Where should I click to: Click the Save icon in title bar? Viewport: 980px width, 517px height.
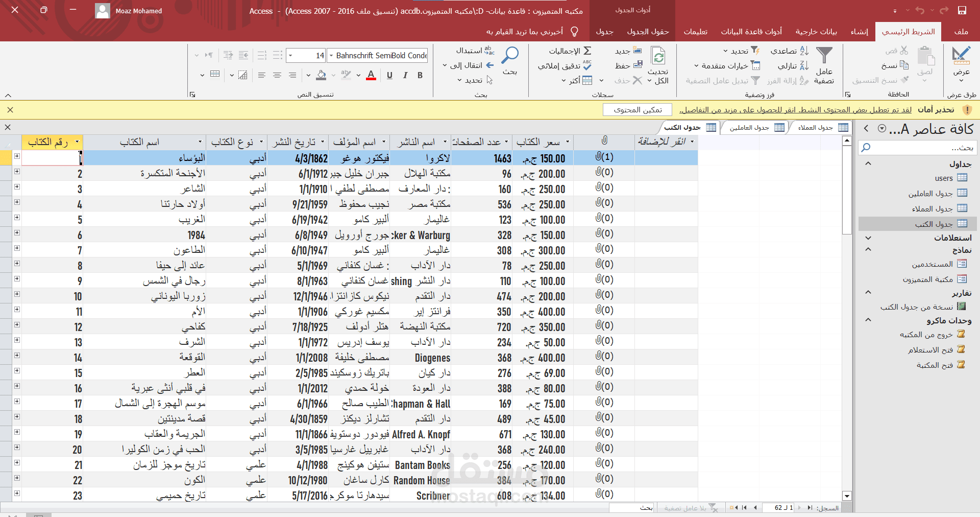click(962, 10)
